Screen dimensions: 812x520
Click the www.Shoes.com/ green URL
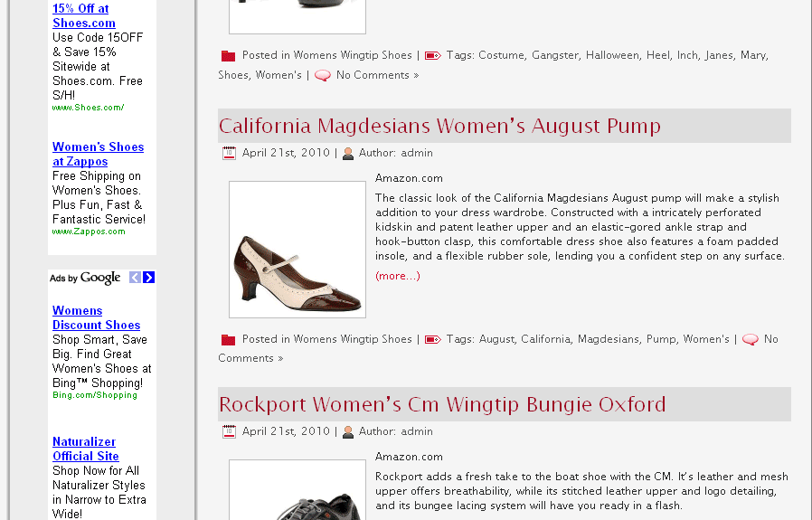(88, 108)
